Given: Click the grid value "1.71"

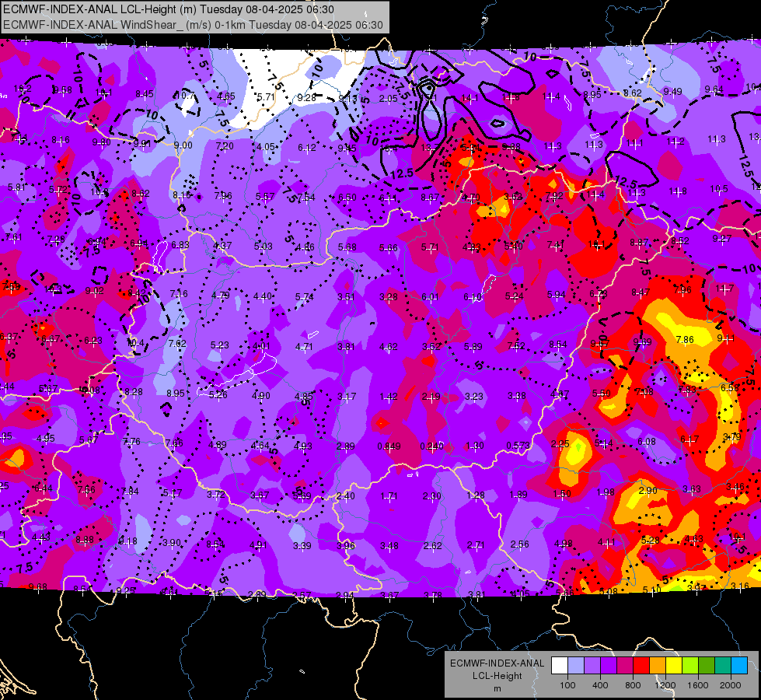Looking at the screenshot, I should click(x=389, y=496).
